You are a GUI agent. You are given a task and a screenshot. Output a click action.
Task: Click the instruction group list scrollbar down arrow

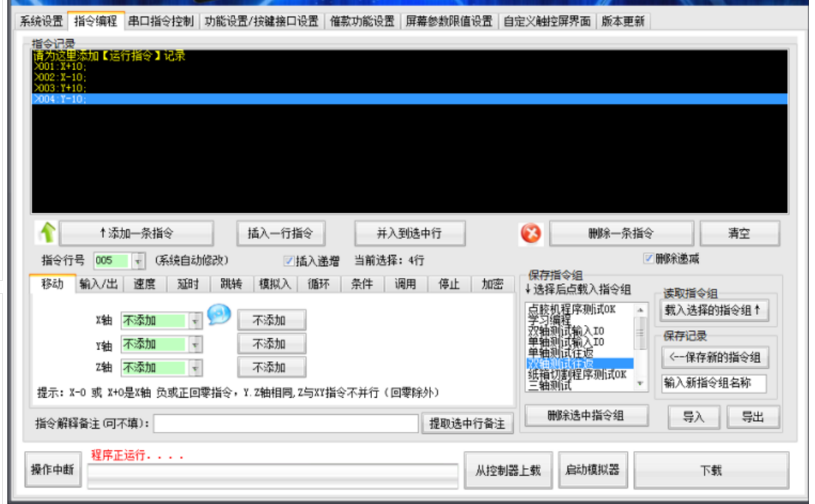tap(640, 385)
